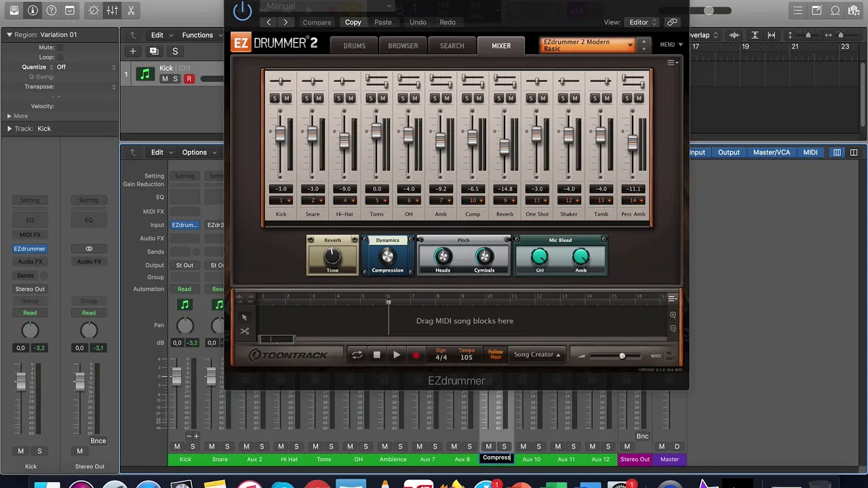This screenshot has width=868, height=488.
Task: Open Quantize Off dropdown in region inspector
Action: pos(86,67)
